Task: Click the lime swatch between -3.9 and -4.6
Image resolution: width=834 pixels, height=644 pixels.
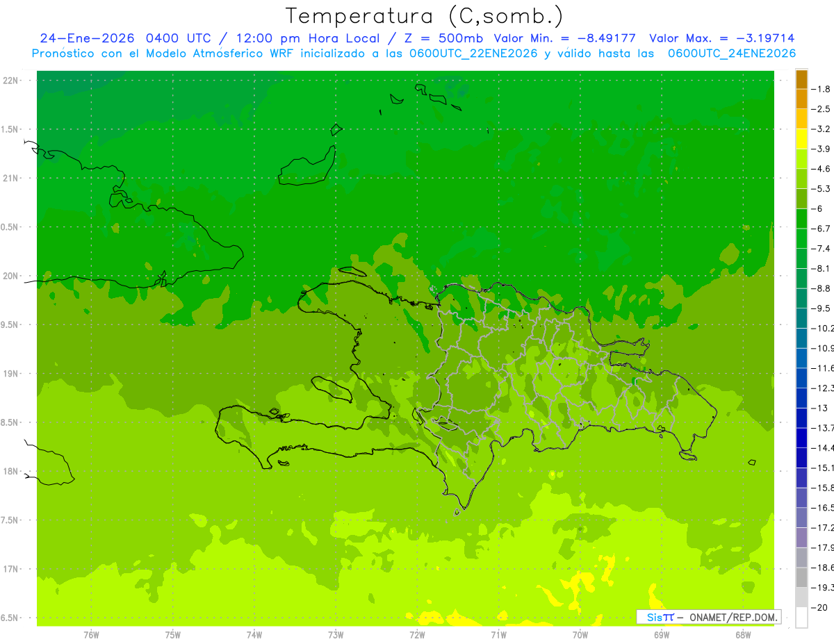Action: point(801,158)
